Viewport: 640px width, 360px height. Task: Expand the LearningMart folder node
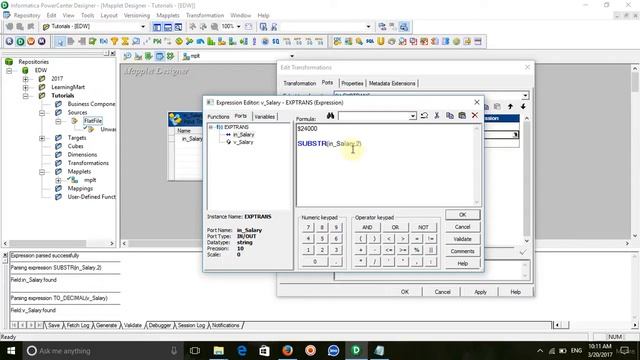[x=26, y=87]
